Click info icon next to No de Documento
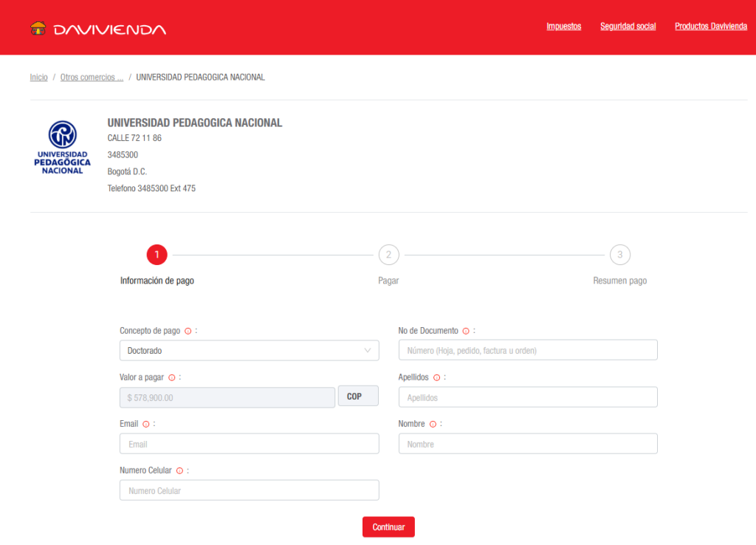This screenshot has height=545, width=756. point(466,332)
